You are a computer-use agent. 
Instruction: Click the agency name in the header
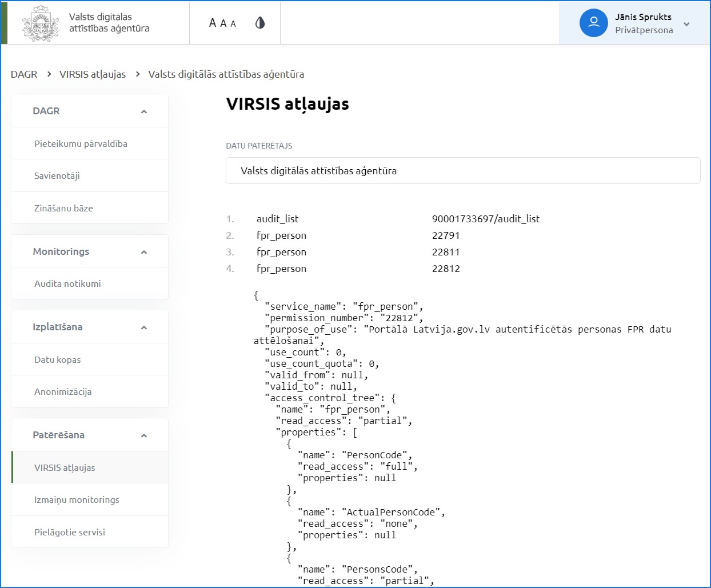tap(109, 23)
